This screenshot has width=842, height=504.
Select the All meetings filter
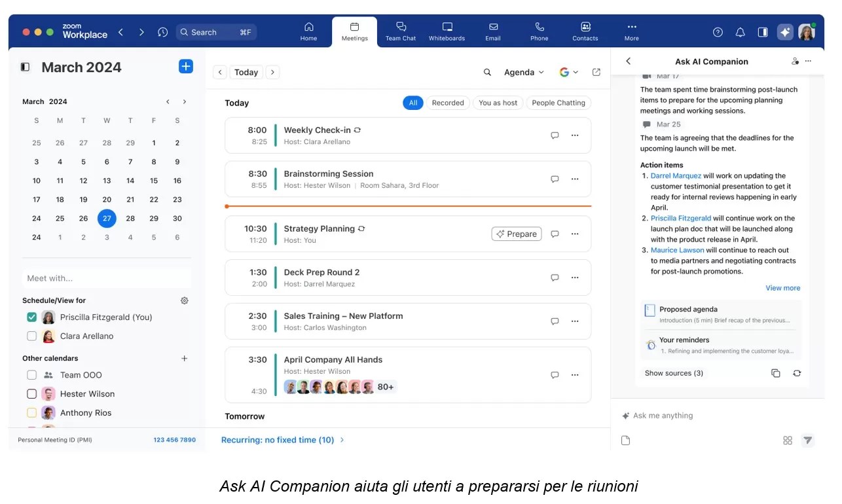(413, 103)
